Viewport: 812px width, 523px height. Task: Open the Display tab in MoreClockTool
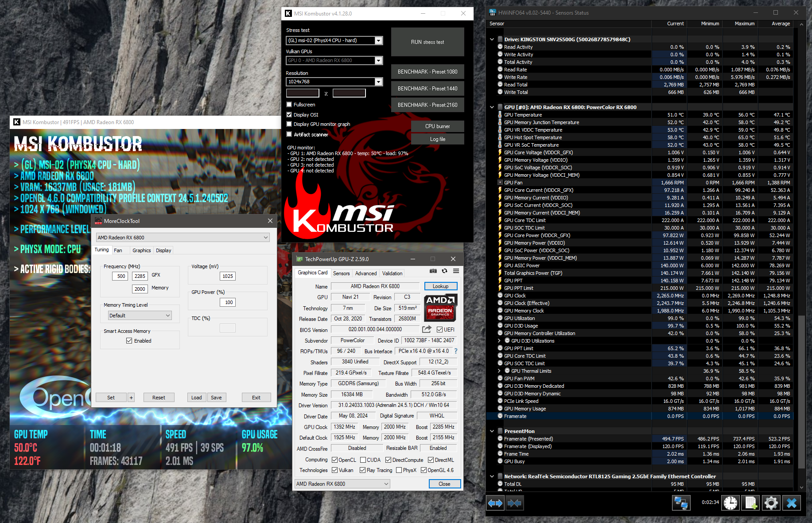tap(163, 250)
